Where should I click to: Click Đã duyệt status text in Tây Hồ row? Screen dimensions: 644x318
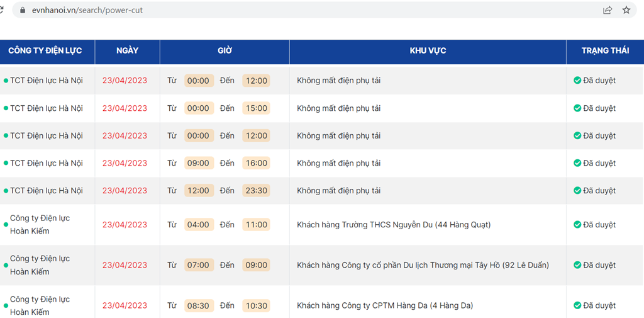(599, 265)
